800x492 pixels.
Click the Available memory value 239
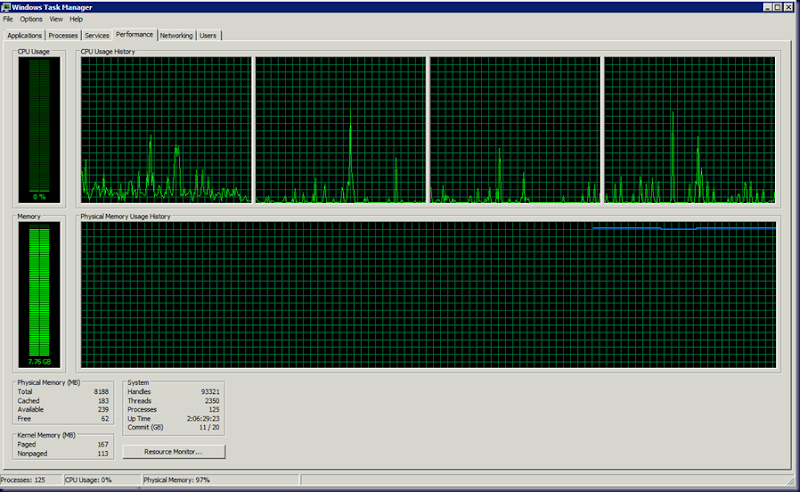coord(104,409)
